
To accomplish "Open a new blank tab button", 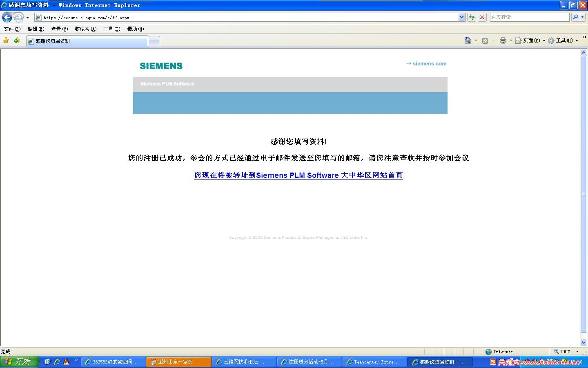I will (x=154, y=41).
